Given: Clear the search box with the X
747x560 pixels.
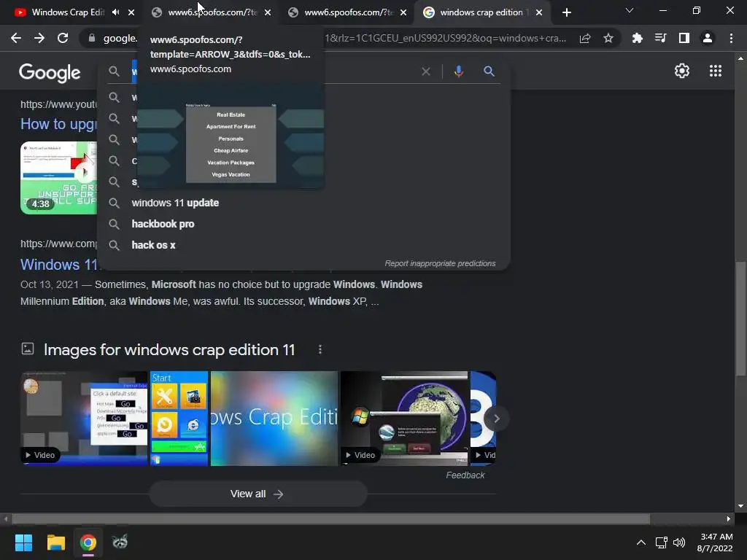Looking at the screenshot, I should click(x=426, y=71).
